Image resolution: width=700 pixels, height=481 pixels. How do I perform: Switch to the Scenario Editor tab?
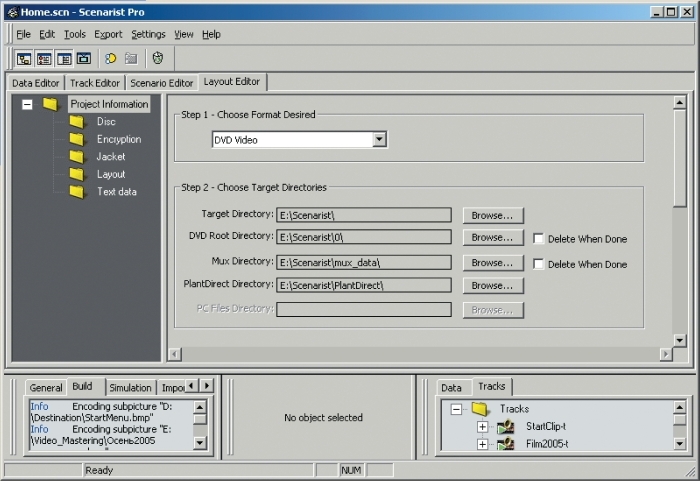point(161,83)
